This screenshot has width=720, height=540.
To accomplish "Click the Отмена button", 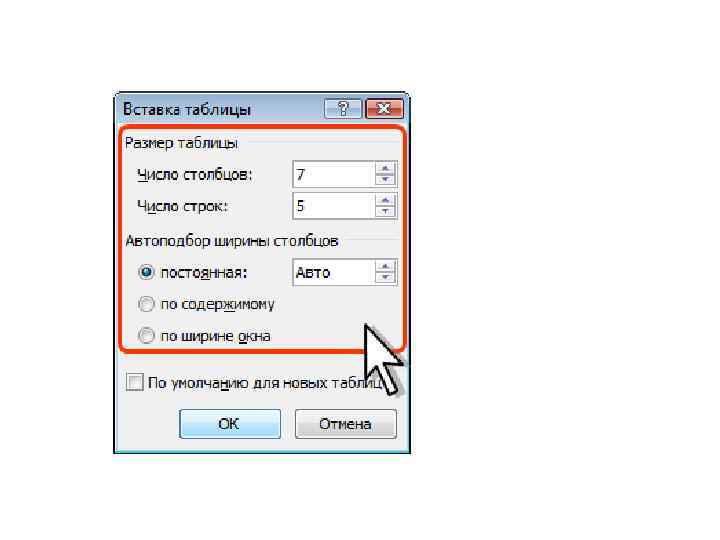I will click(346, 424).
